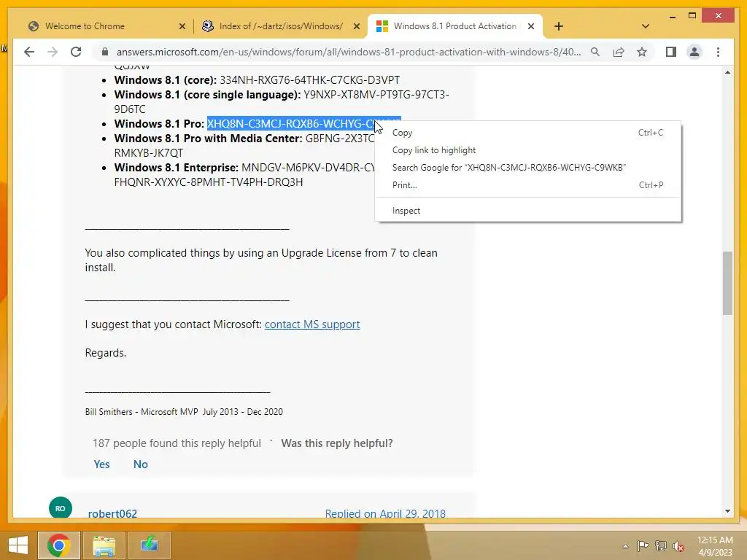Mark the reply not helpful with No
Viewport: 747px width, 560px height.
[x=141, y=464]
